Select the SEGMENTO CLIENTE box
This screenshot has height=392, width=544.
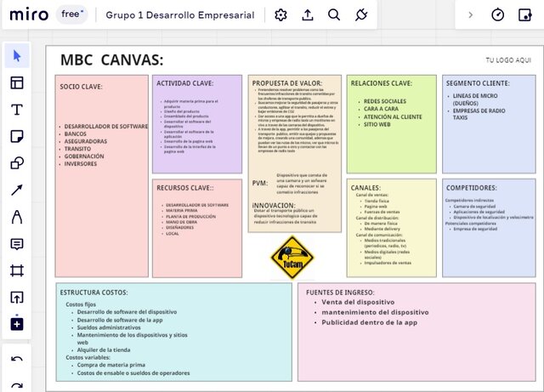pyautogui.click(x=489, y=124)
